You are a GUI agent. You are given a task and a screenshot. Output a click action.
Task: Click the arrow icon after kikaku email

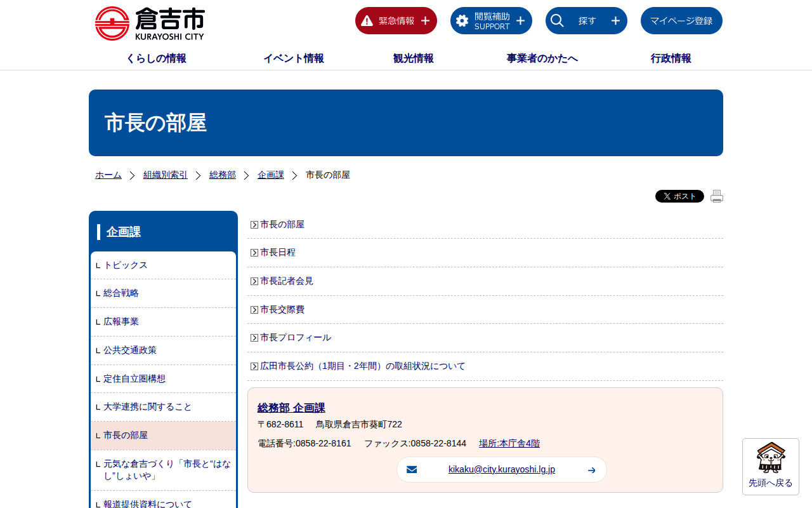coord(592,470)
